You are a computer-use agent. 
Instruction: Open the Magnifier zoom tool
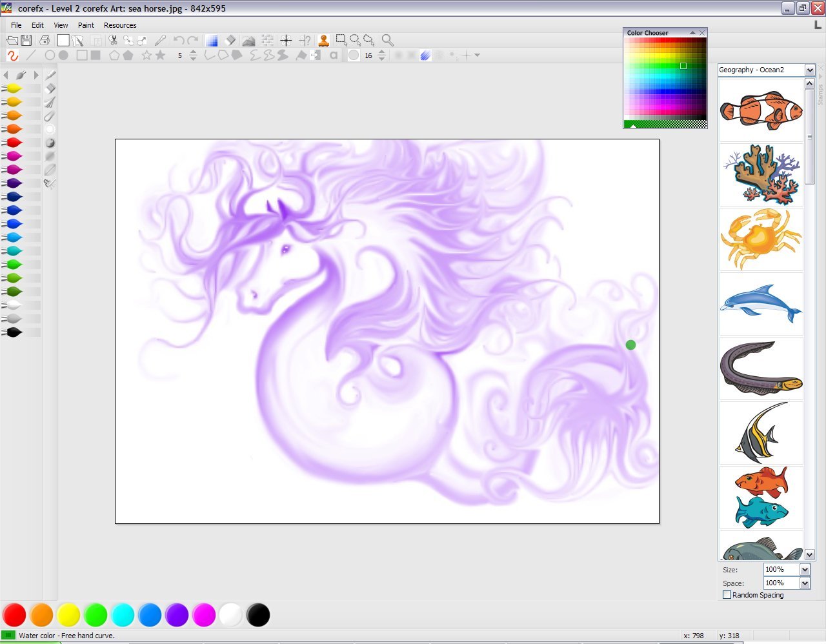click(387, 40)
